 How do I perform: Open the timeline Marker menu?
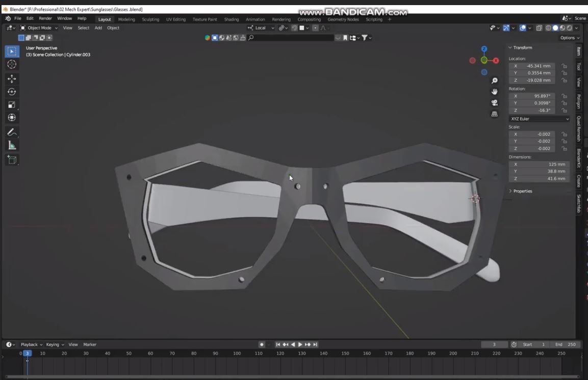(90, 344)
